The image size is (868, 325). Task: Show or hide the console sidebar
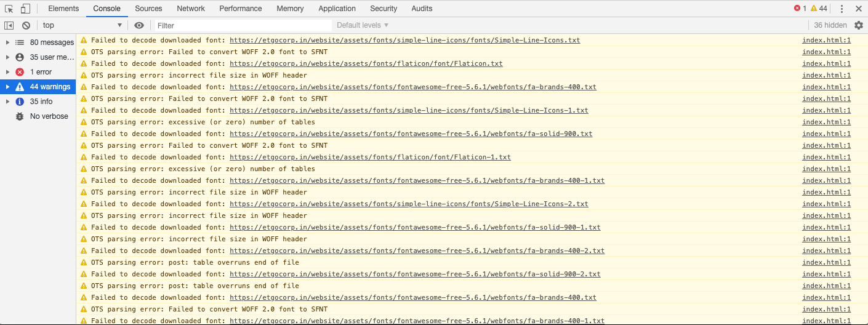click(x=9, y=25)
